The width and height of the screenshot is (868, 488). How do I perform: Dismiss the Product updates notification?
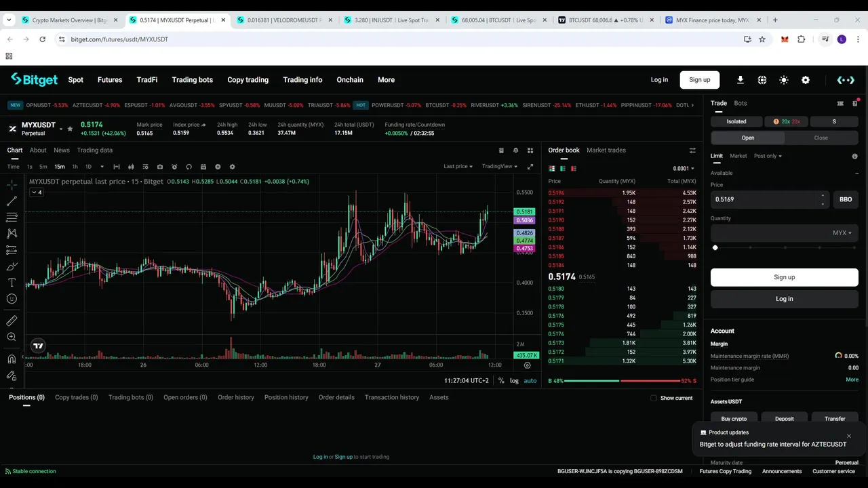[x=848, y=436]
